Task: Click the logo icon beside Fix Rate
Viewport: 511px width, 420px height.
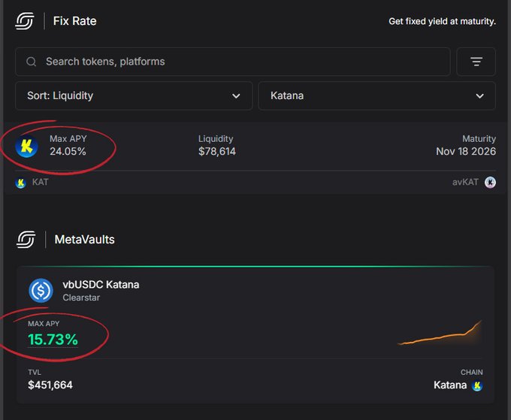Action: pyautogui.click(x=25, y=21)
